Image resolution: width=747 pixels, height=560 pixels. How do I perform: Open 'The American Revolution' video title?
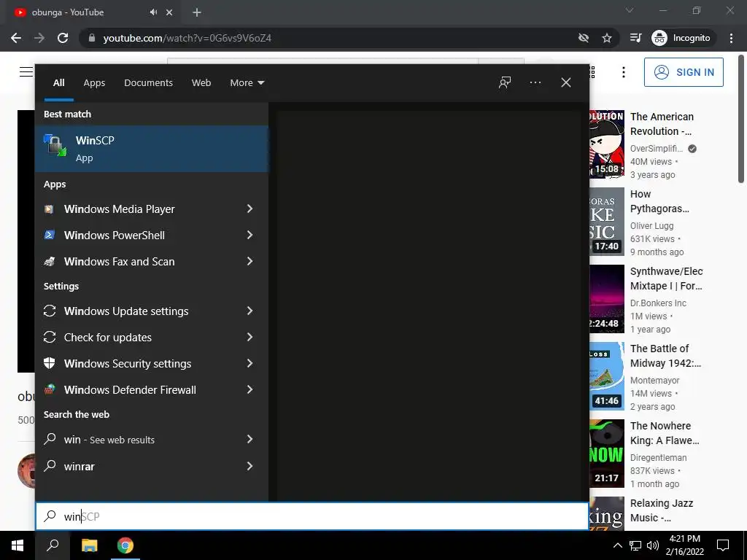[662, 124]
